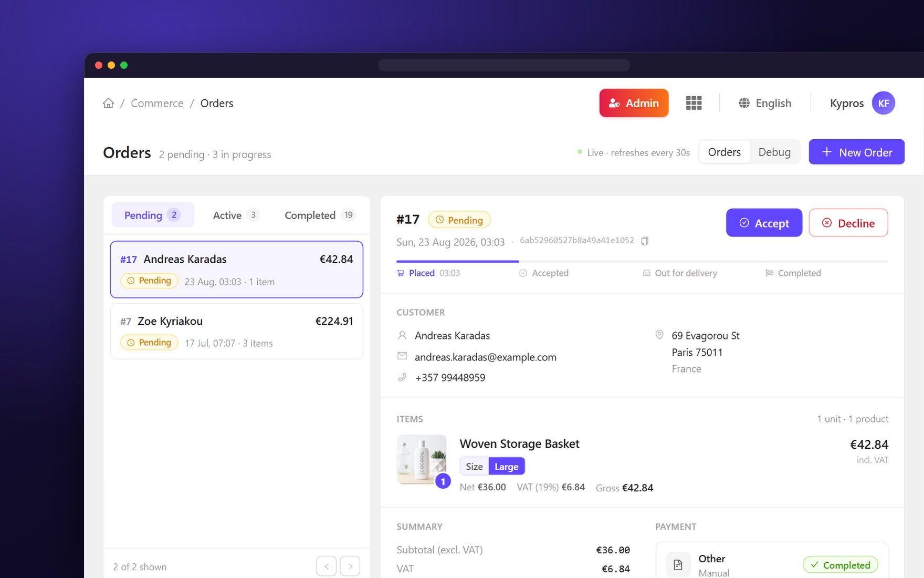The image size is (924, 578).
Task: Switch to the Active tab
Action: [x=236, y=215]
